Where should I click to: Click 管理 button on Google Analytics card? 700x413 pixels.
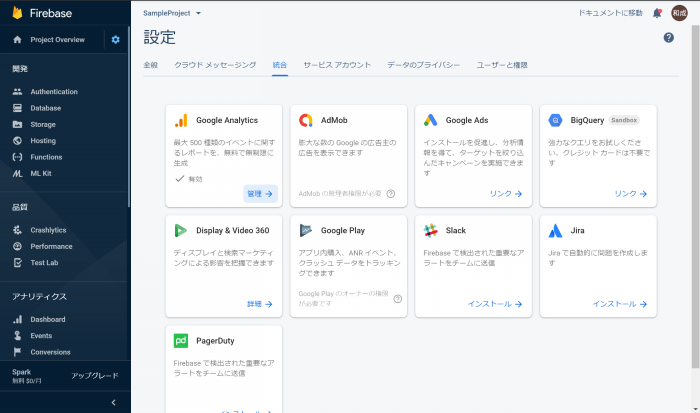click(260, 194)
